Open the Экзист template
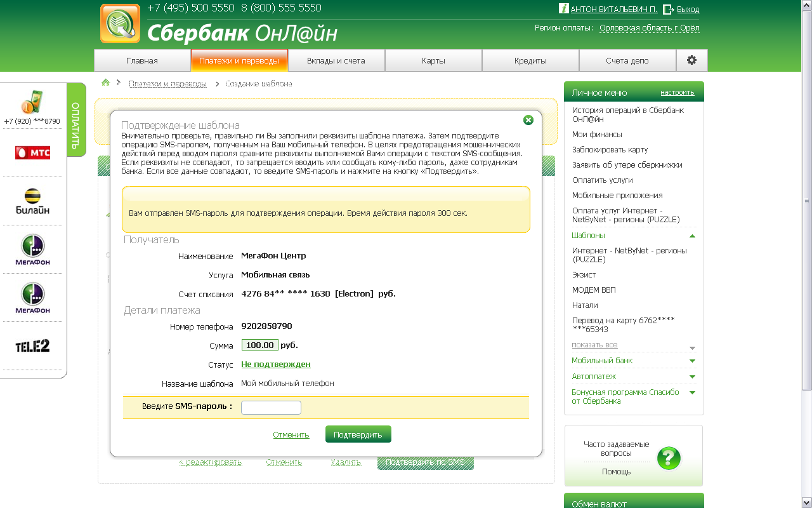The height and width of the screenshot is (508, 812). (584, 275)
